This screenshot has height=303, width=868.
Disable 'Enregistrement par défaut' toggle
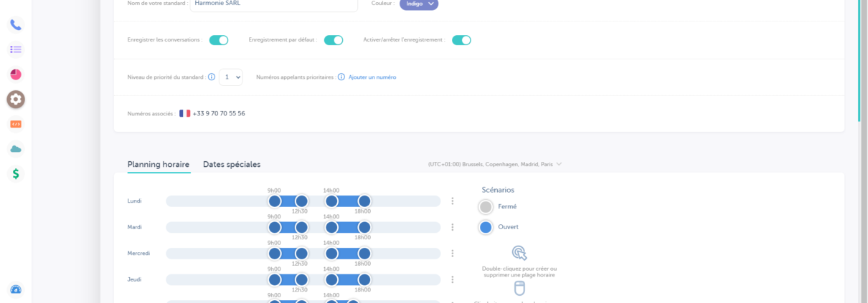tap(334, 40)
